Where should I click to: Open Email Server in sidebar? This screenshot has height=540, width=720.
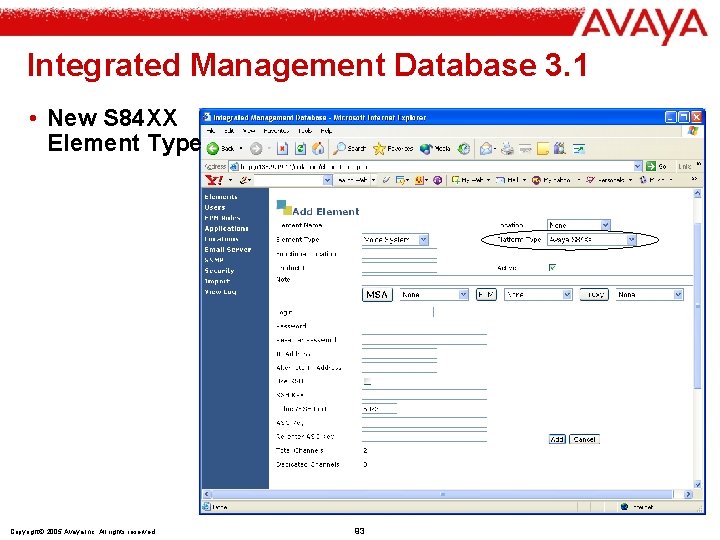pyautogui.click(x=228, y=249)
